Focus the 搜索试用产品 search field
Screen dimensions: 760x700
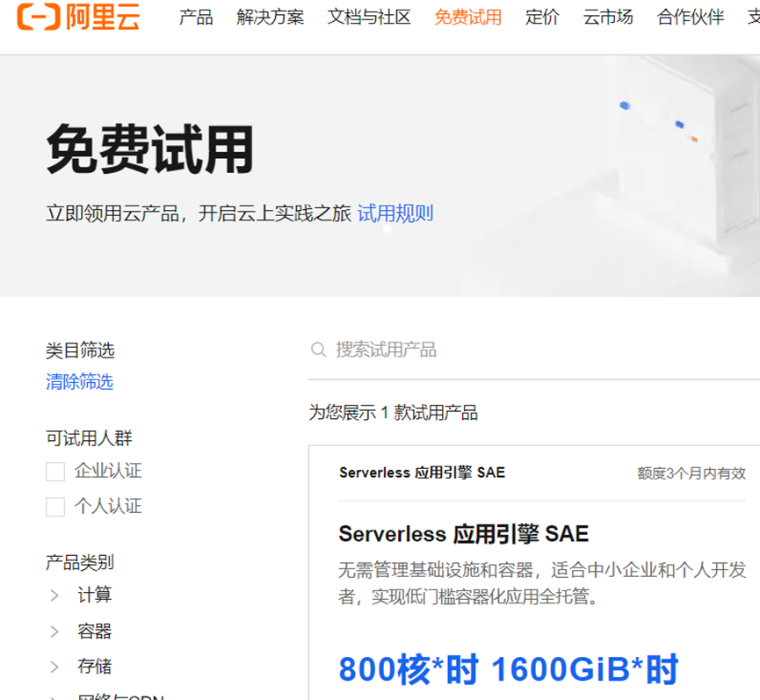click(534, 350)
